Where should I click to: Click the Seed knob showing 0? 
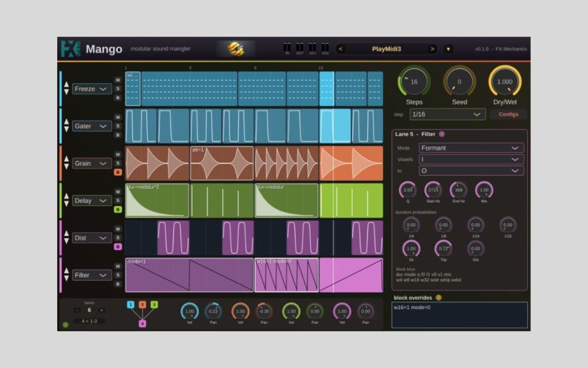460,82
